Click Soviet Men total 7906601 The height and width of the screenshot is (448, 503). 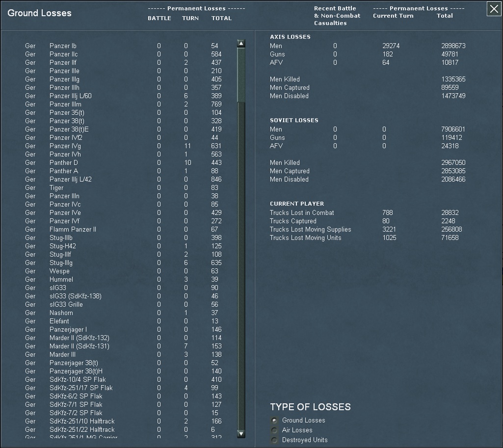click(453, 129)
